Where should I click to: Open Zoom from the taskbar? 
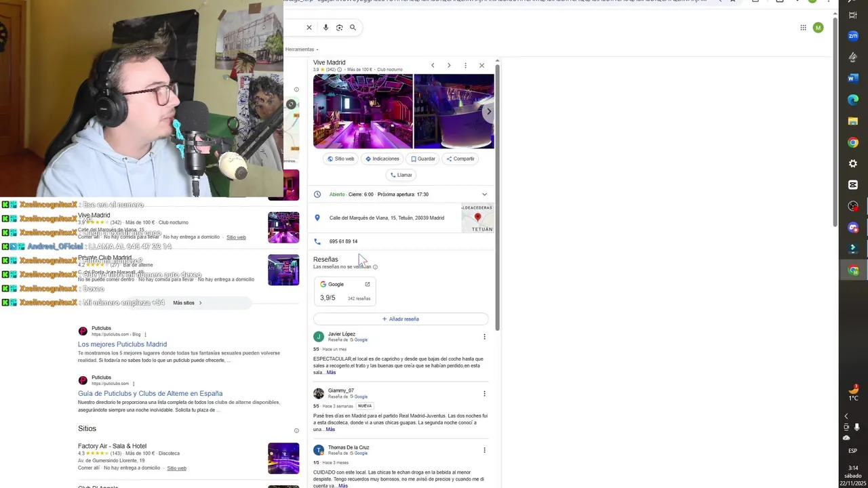[853, 36]
